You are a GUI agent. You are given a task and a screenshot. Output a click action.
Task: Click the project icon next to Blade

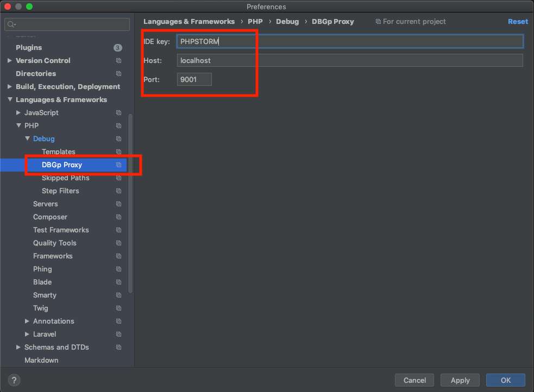click(x=118, y=282)
